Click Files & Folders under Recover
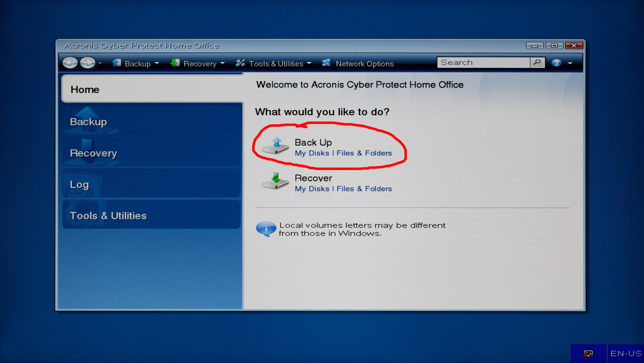Screen dimensions: 644x363 pos(364,189)
